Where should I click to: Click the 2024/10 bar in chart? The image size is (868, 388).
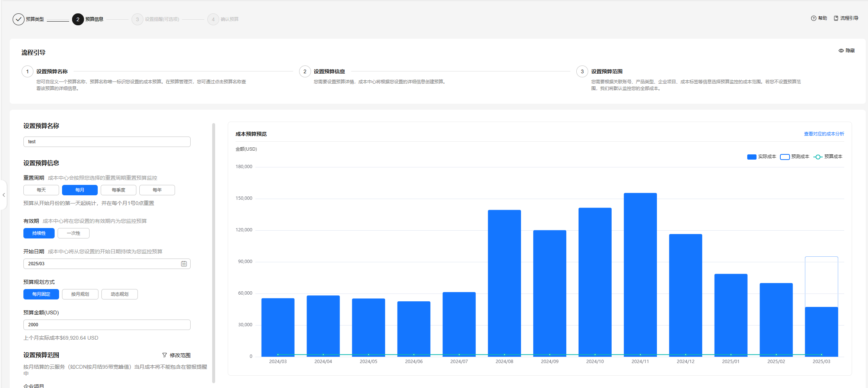pyautogui.click(x=595, y=282)
